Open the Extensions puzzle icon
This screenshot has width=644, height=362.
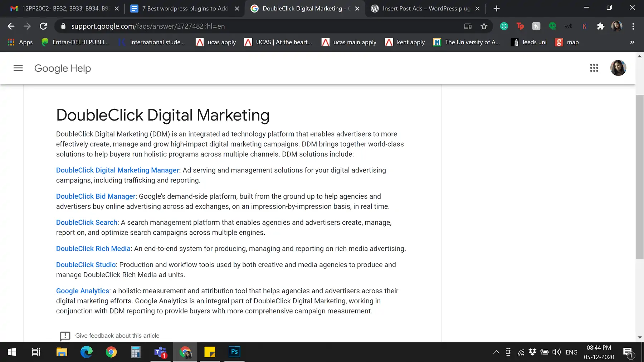[x=601, y=26]
